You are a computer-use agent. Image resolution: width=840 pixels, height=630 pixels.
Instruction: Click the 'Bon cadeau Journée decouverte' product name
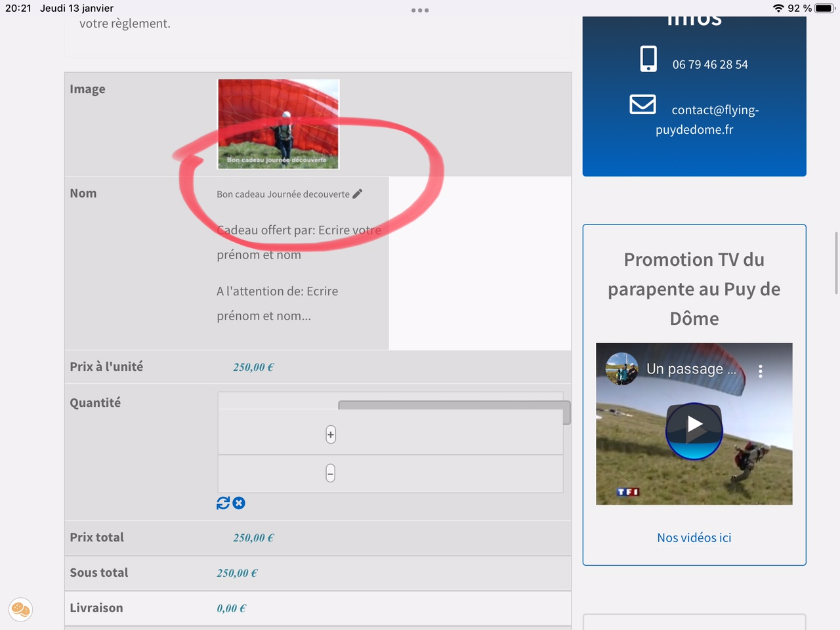(x=283, y=194)
